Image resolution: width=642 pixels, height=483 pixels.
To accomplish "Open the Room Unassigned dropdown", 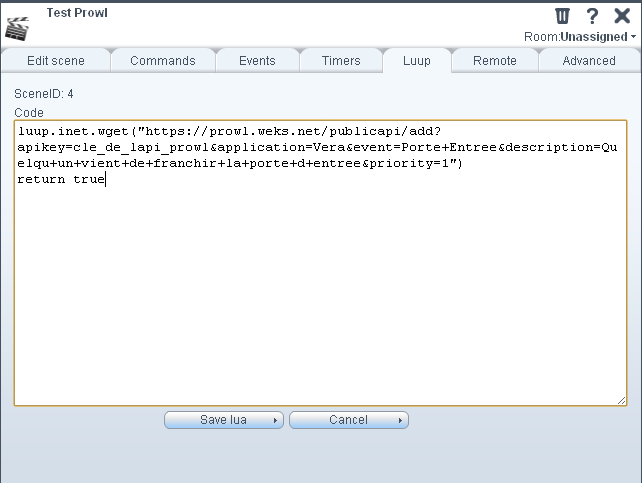I will click(580, 37).
